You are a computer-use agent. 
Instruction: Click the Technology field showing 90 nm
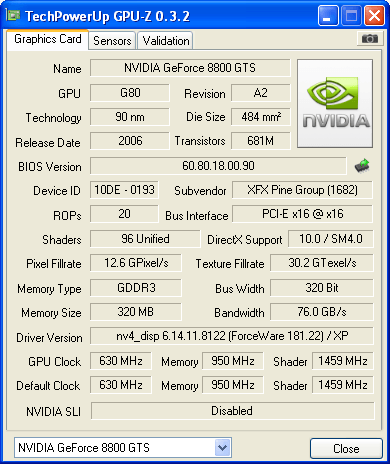(130, 117)
